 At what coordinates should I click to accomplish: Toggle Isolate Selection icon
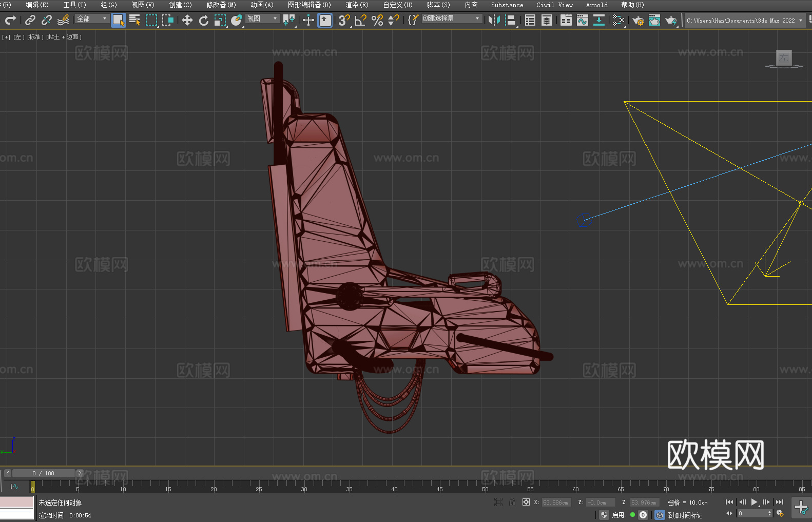point(498,502)
